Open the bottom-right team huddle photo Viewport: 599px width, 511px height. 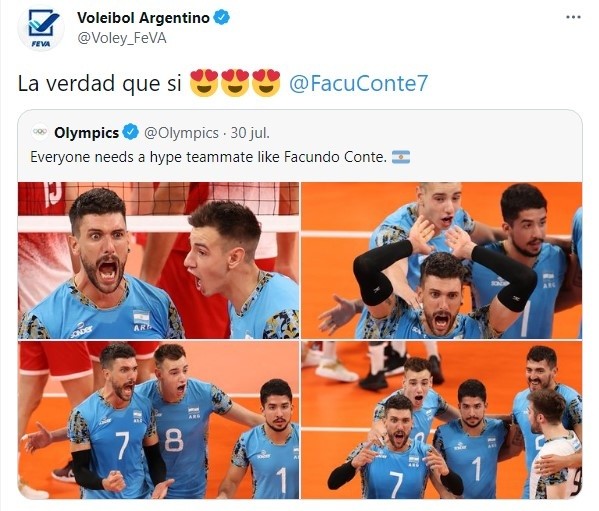click(442, 420)
